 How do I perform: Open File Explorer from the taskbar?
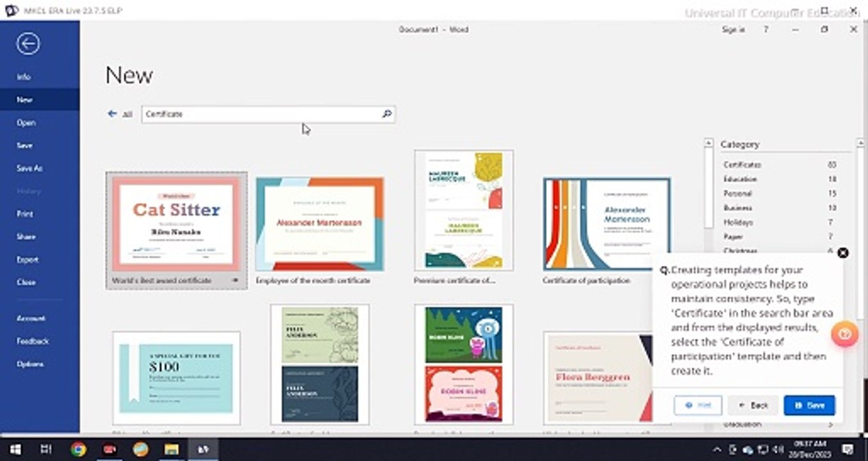click(x=171, y=449)
